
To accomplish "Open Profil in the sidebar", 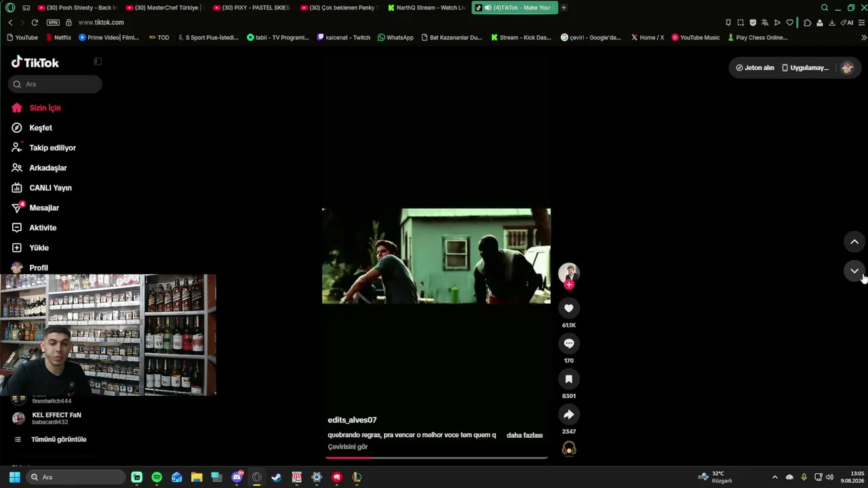I will pos(38,268).
